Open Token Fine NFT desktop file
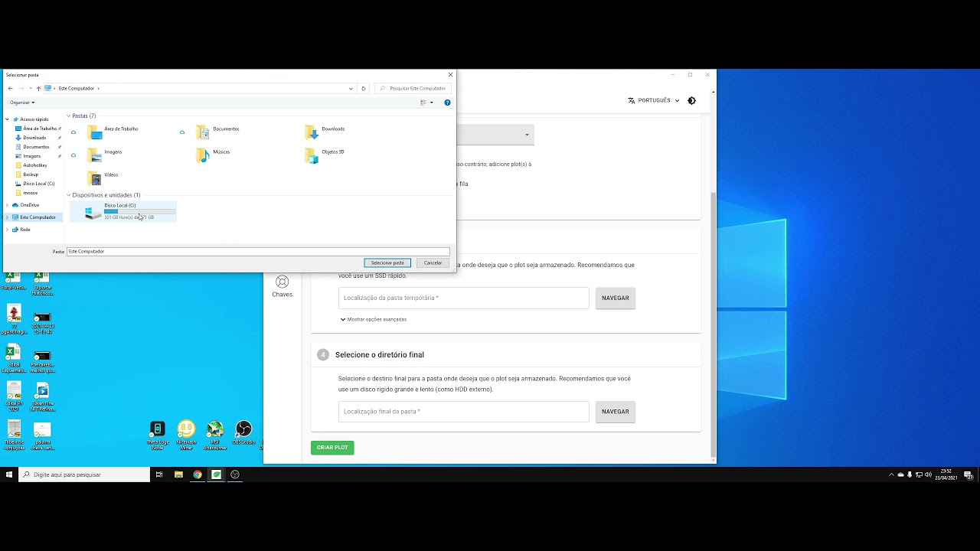The height and width of the screenshot is (551, 980). [x=42, y=396]
